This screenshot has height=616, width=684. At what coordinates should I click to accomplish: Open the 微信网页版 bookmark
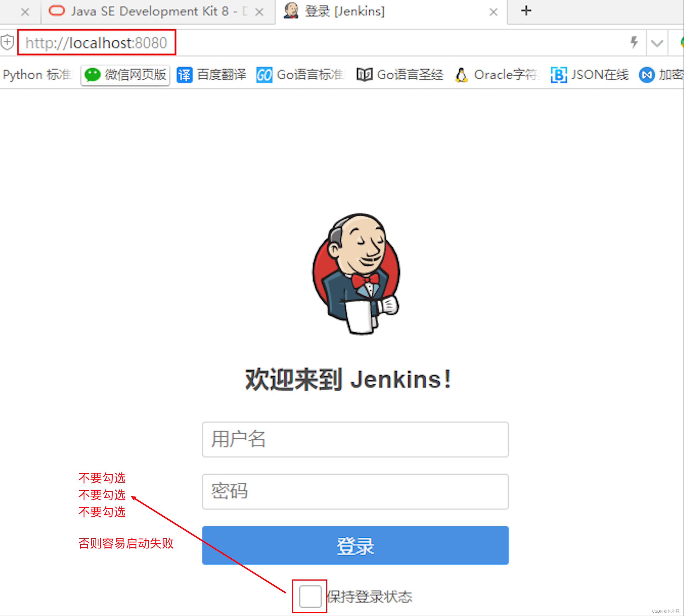(125, 75)
